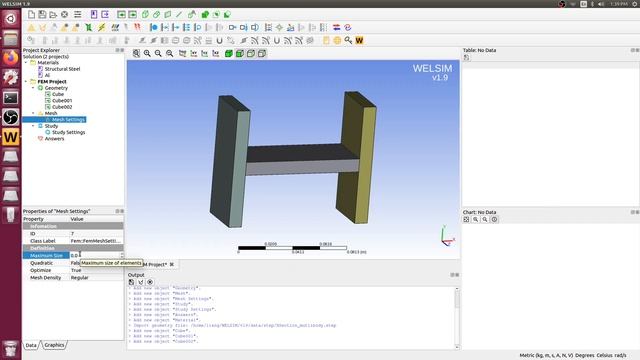Click the yellow triangle mesh icon

pyautogui.click(x=31, y=28)
